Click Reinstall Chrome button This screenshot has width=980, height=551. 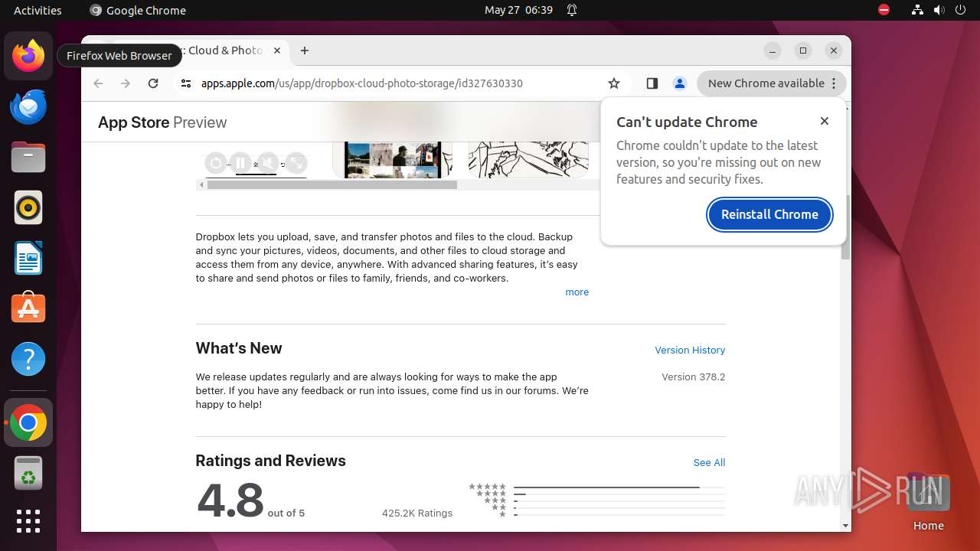pyautogui.click(x=769, y=214)
